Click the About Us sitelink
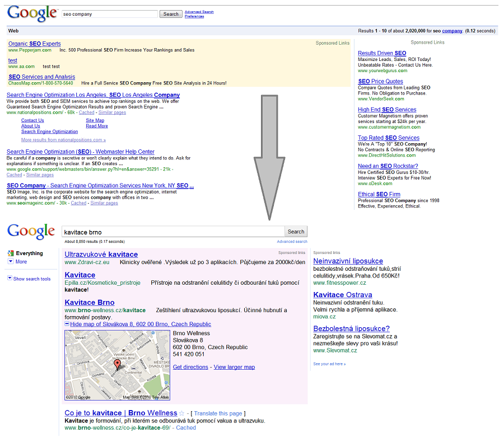Image resolution: width=504 pixels, height=438 pixels. (x=31, y=126)
